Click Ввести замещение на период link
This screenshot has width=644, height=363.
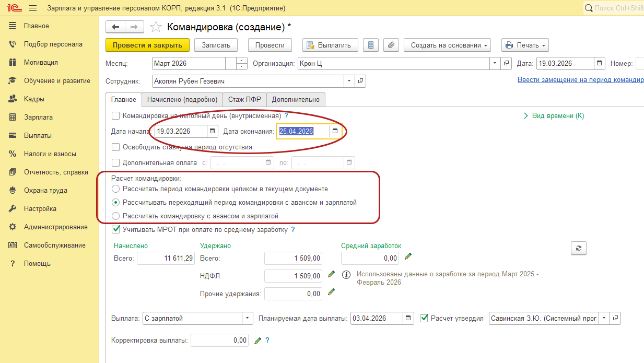580,80
